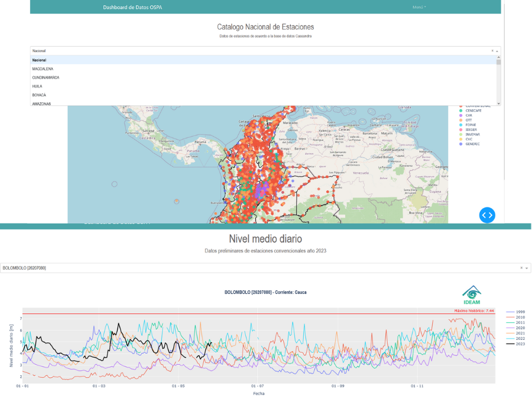
Task: Click the CENICAFE legend marker dot
Action: (x=460, y=110)
